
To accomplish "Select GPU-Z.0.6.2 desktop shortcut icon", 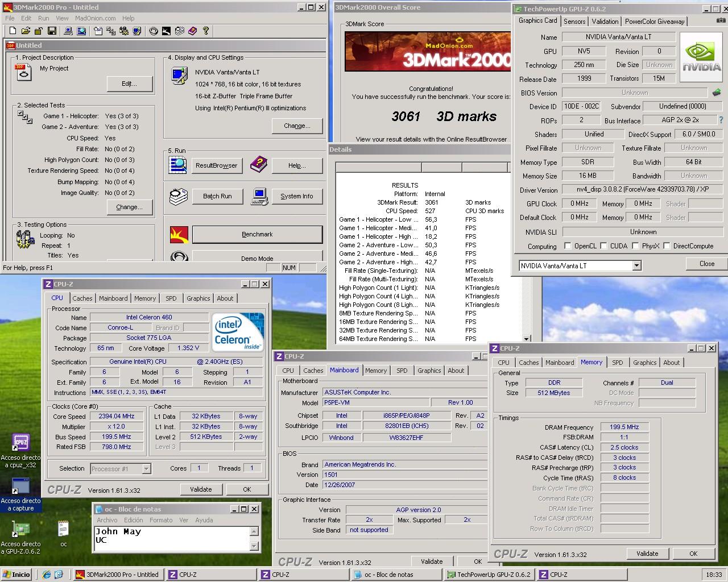I will coord(21,530).
